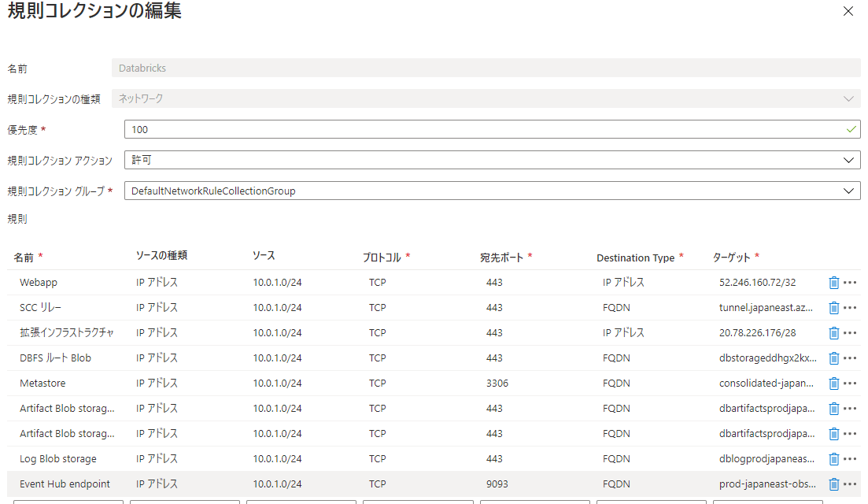Click the Destination Type column header
Screen dimensions: 868x504
tap(636, 258)
